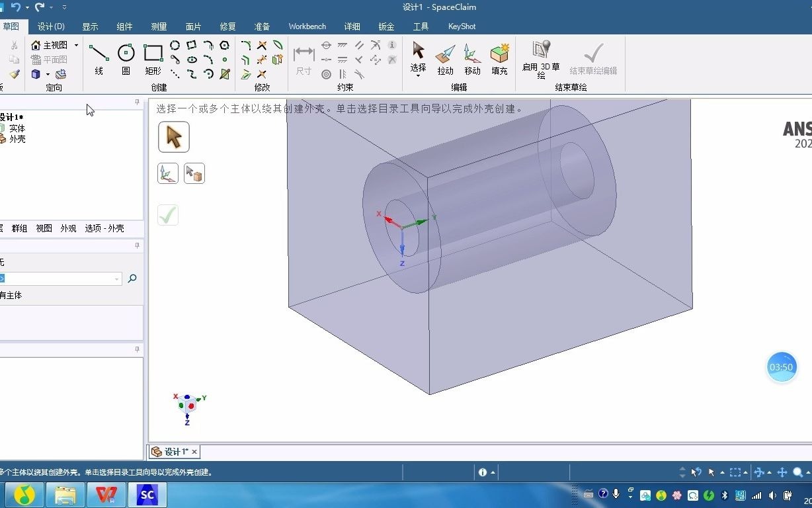Choose the create rounded corner tool
This screenshot has width=812, height=508.
click(x=245, y=46)
